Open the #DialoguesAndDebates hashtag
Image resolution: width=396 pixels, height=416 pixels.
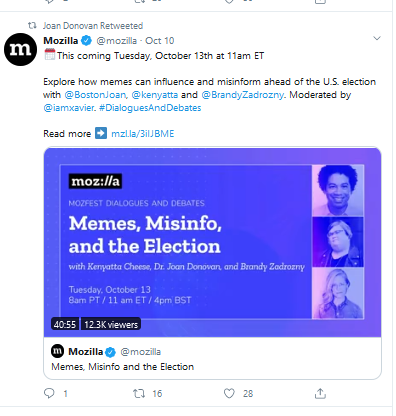(x=150, y=108)
